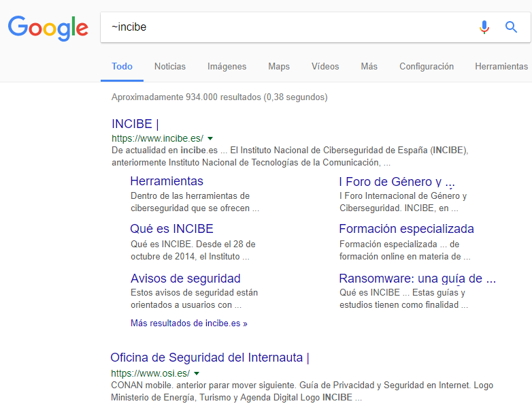Start voice search with microphone icon

pos(484,27)
